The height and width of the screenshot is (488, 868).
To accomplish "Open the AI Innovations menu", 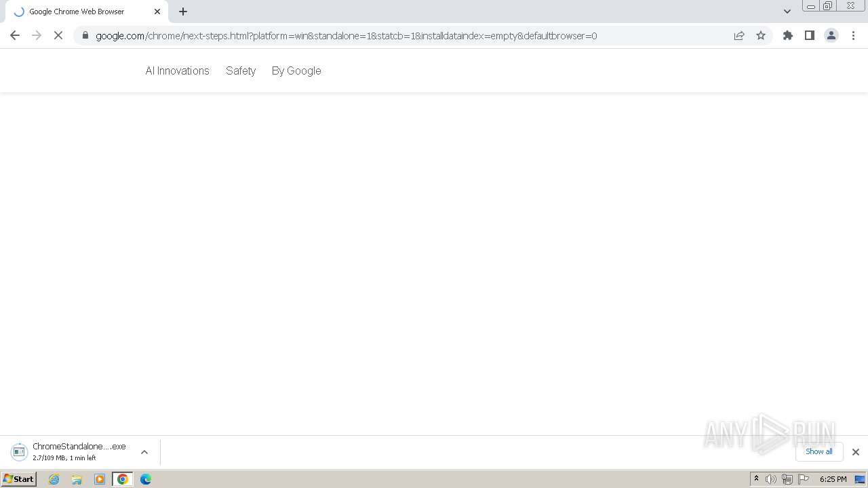I will pyautogui.click(x=177, y=70).
